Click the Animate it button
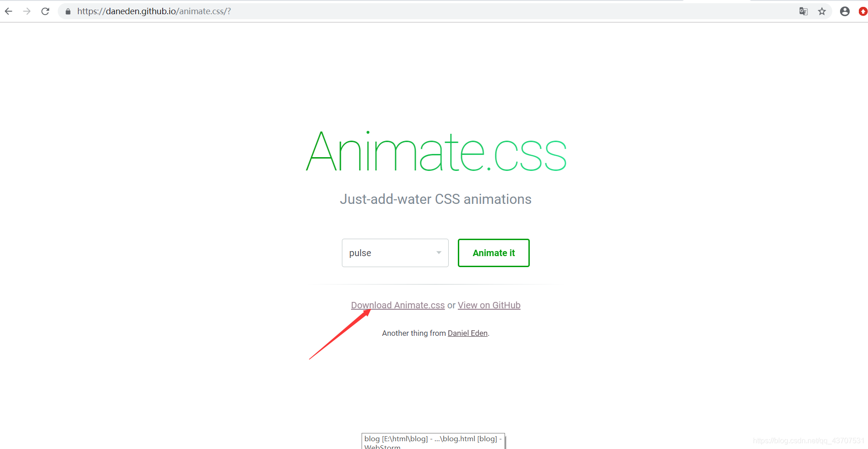 pos(494,253)
